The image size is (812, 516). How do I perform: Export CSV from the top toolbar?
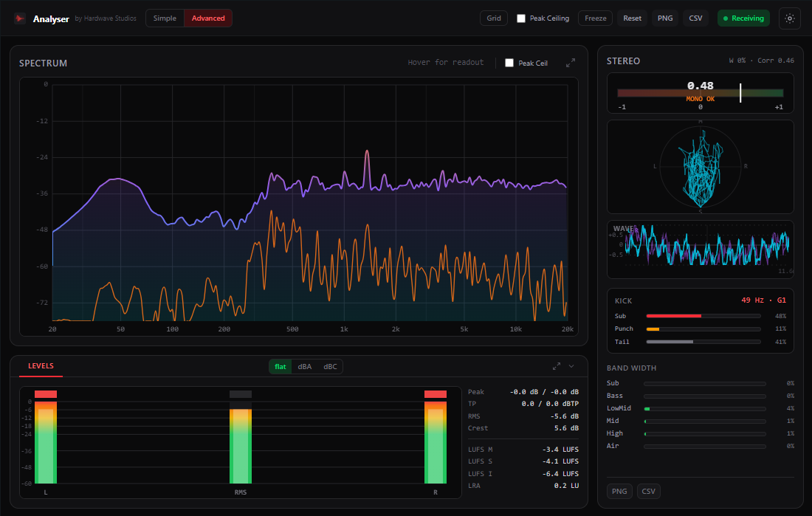(x=695, y=18)
